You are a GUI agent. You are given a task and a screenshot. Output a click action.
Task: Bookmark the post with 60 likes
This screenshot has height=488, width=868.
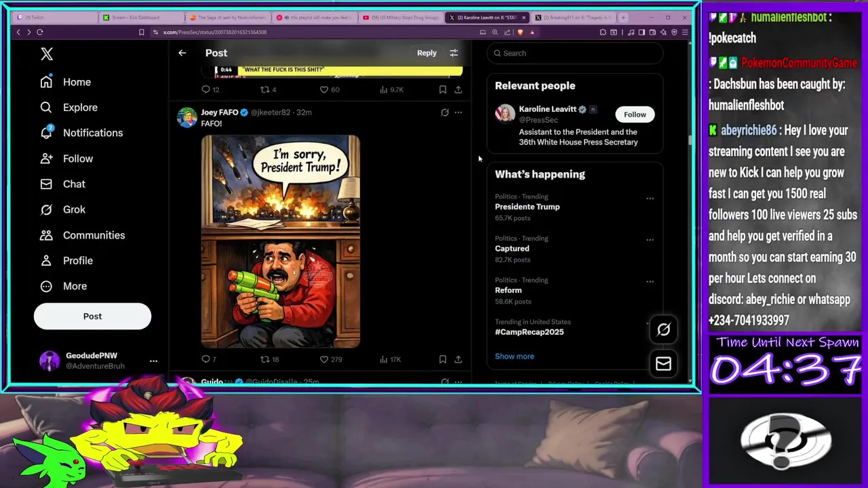442,89
